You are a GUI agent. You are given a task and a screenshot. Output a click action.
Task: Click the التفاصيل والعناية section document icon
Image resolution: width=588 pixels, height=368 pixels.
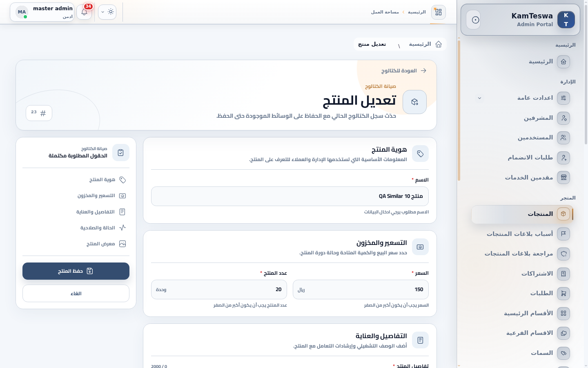tap(420, 340)
